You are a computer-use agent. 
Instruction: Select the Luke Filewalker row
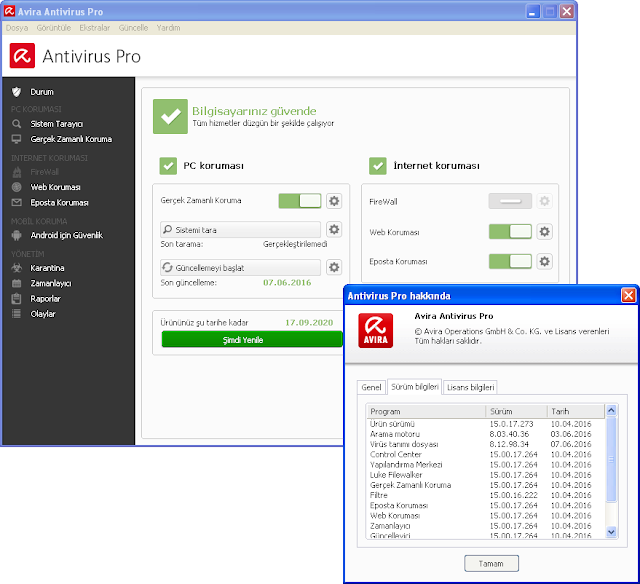tap(486, 475)
